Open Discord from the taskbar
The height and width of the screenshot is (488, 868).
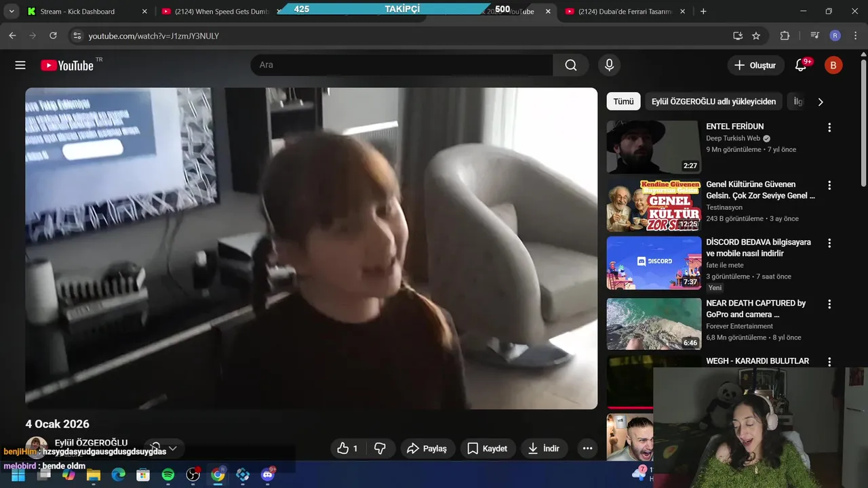point(267,475)
